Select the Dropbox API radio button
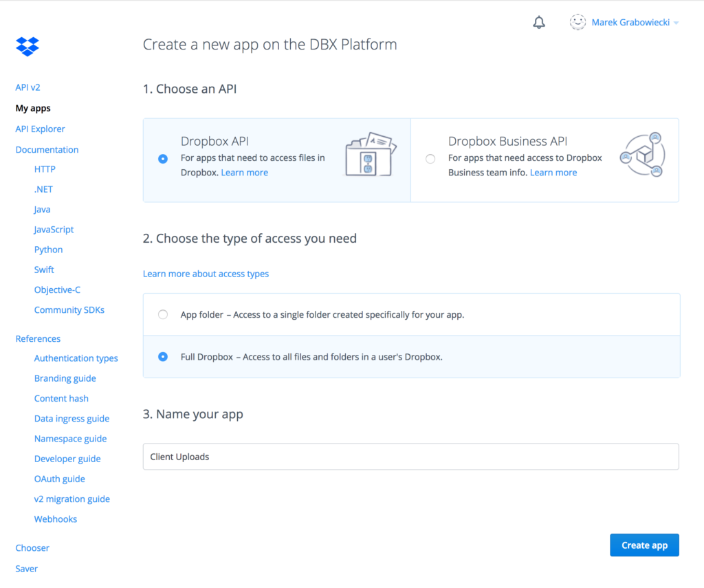The image size is (704, 588). pyautogui.click(x=163, y=159)
